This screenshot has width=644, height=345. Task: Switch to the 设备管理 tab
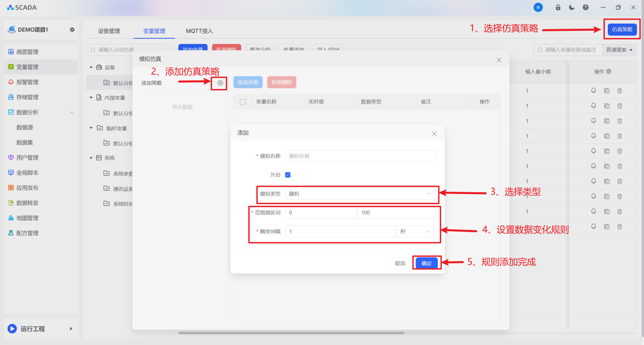(109, 31)
